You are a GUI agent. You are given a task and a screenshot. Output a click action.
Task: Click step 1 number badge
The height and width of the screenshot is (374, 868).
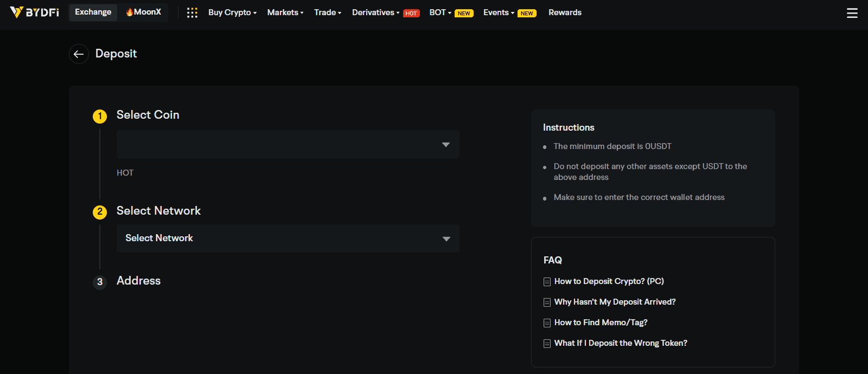click(x=100, y=116)
